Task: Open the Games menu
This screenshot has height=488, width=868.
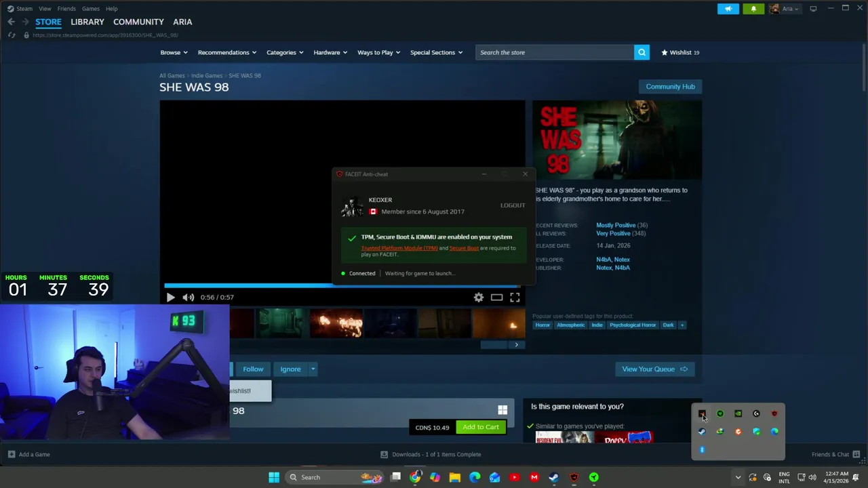Action: (x=90, y=9)
